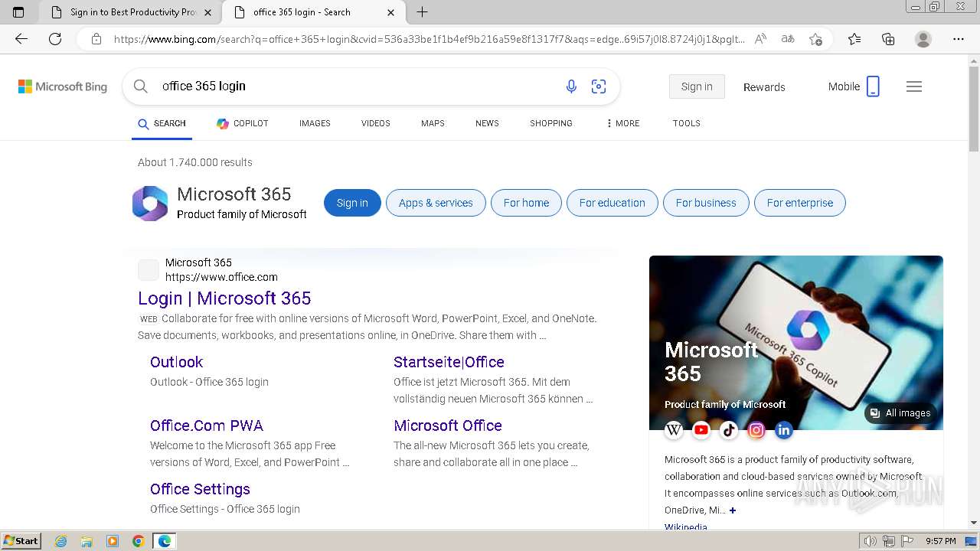Open the Windows Start menu
This screenshot has width=980, height=551.
coord(21,541)
